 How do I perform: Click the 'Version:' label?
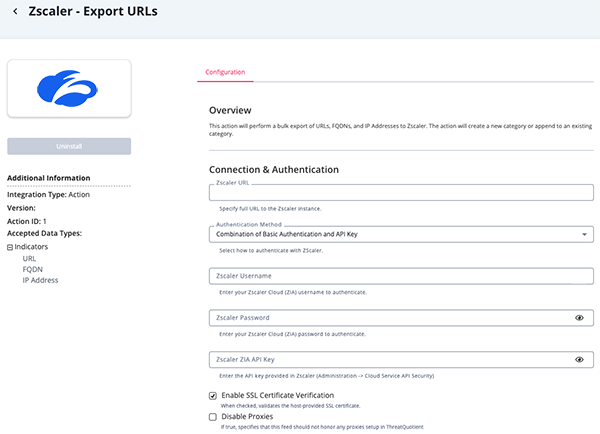coord(21,208)
